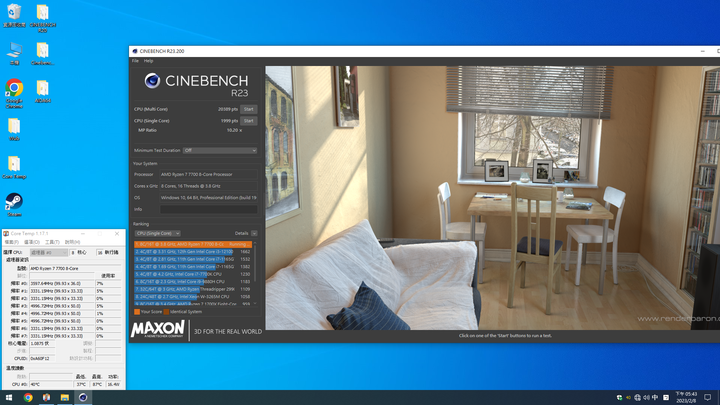Open Chrome from the taskbar
720x405 pixels.
point(28,398)
